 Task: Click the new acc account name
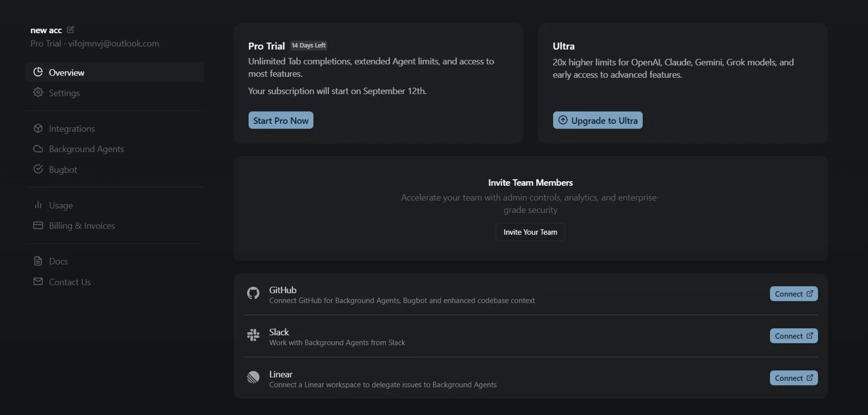pos(46,30)
